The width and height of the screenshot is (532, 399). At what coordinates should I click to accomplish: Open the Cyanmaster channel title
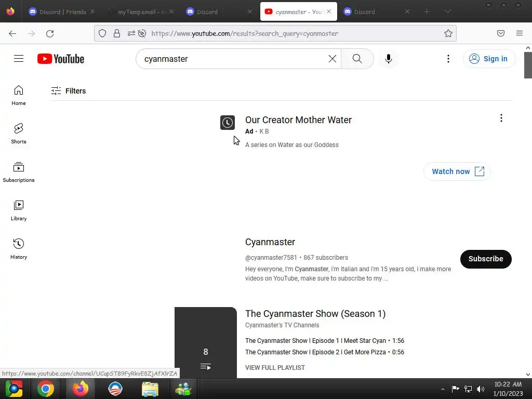click(270, 242)
